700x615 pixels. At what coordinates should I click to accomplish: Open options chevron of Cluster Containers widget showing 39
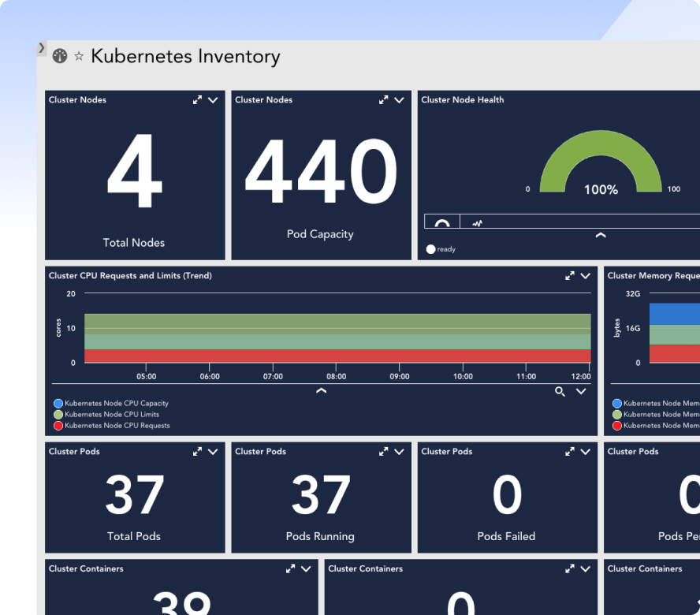pyautogui.click(x=306, y=569)
